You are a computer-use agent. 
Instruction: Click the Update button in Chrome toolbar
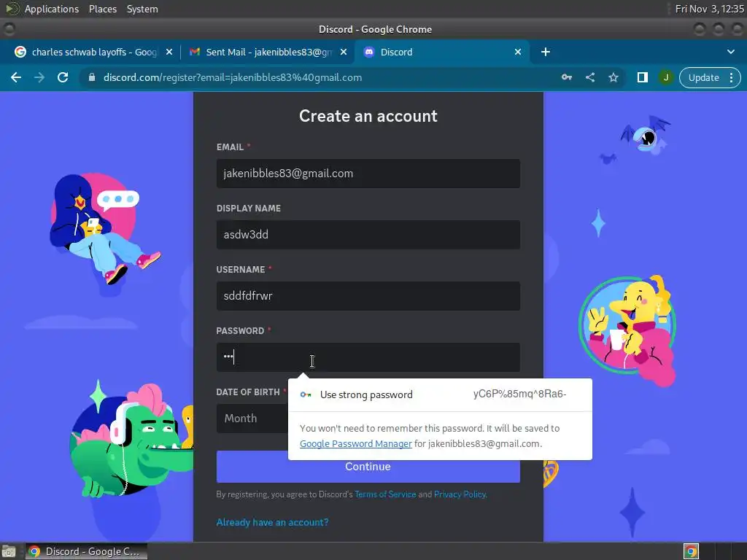tap(703, 77)
